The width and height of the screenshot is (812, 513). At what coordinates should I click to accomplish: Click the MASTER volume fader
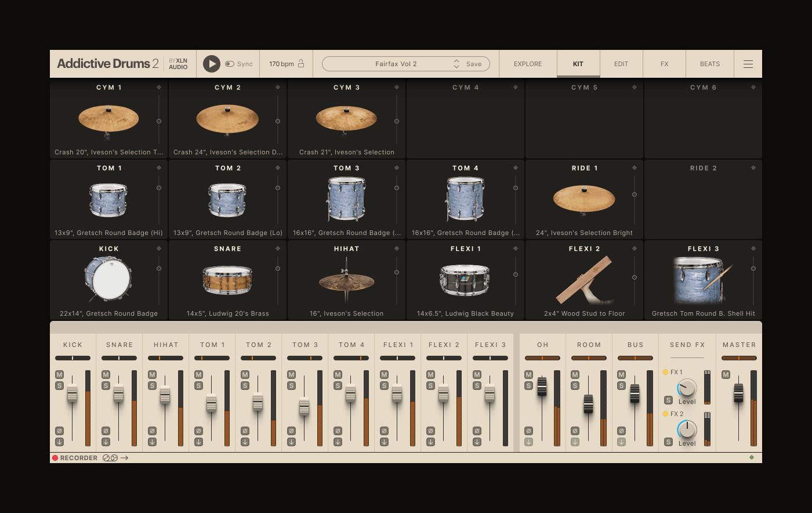tap(738, 393)
